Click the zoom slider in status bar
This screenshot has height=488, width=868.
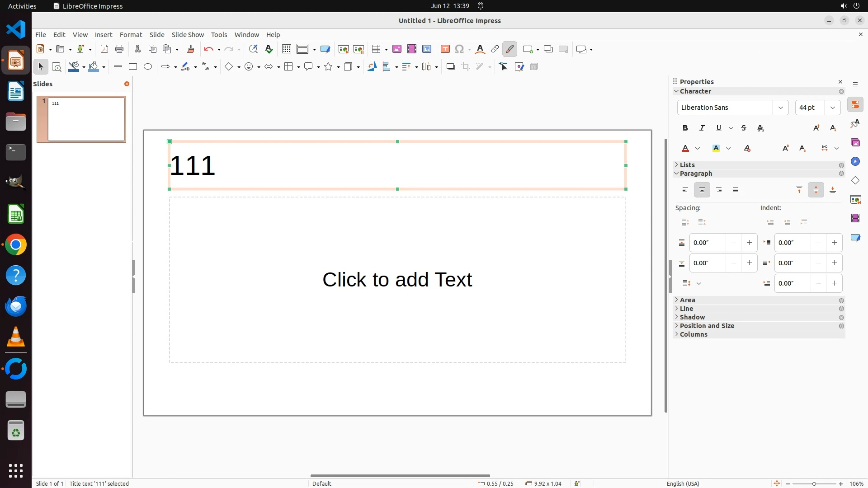[x=814, y=484]
